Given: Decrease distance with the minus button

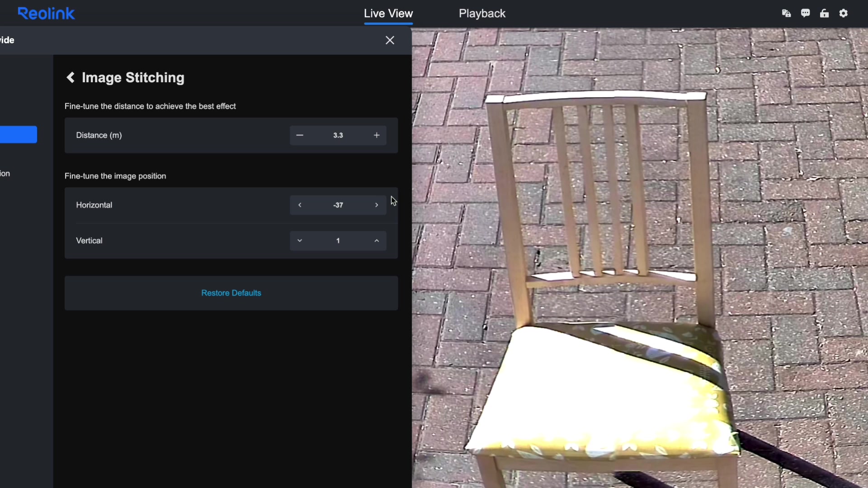Looking at the screenshot, I should tap(300, 135).
